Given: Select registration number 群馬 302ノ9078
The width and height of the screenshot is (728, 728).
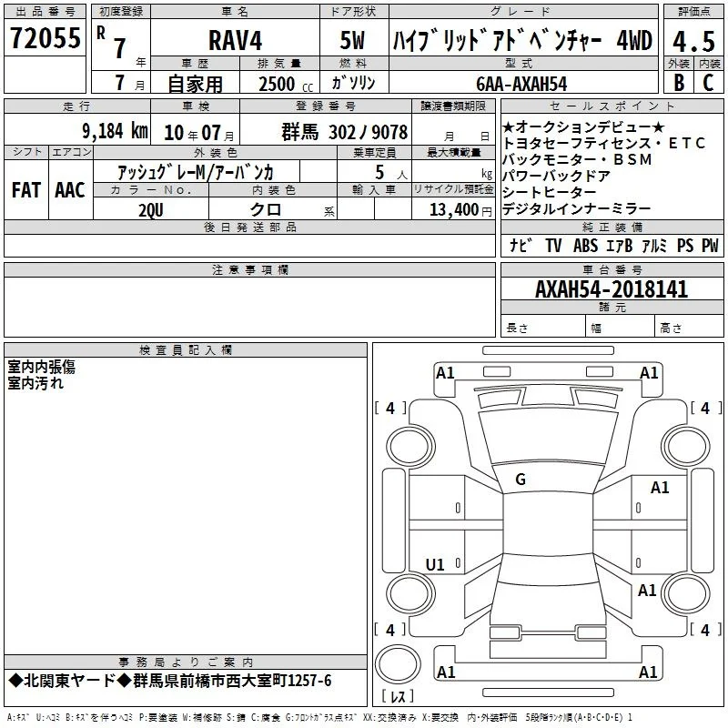Looking at the screenshot, I should (345, 132).
